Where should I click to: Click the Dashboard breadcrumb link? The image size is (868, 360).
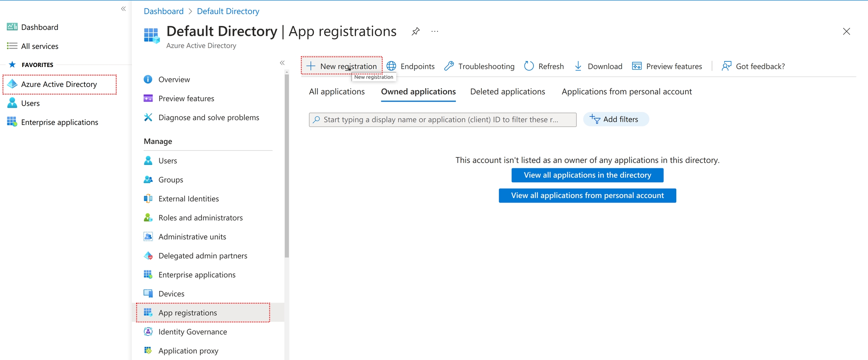164,11
